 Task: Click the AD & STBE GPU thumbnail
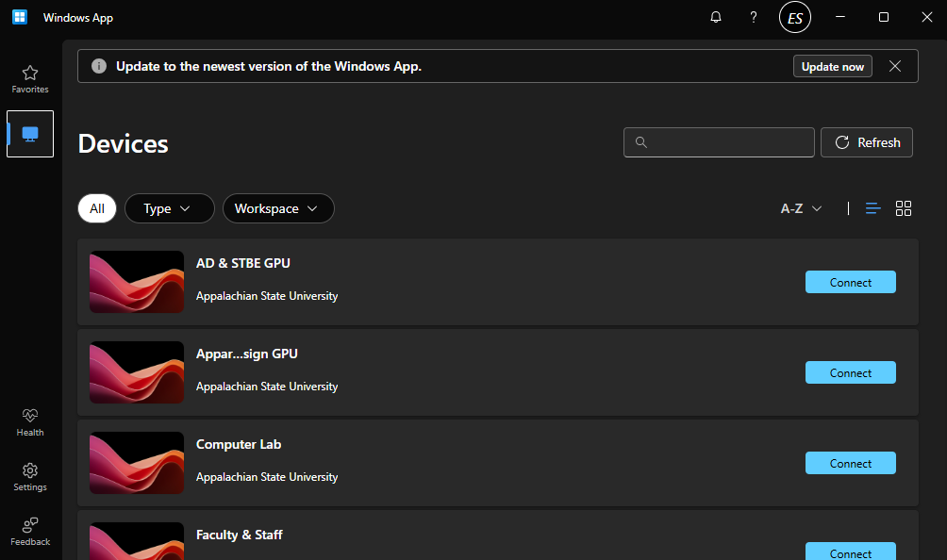click(x=137, y=282)
